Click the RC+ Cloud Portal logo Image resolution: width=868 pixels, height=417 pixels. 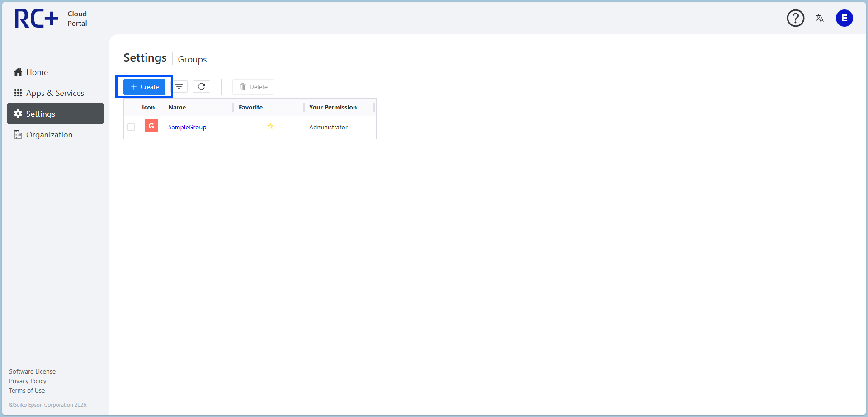pyautogui.click(x=51, y=19)
